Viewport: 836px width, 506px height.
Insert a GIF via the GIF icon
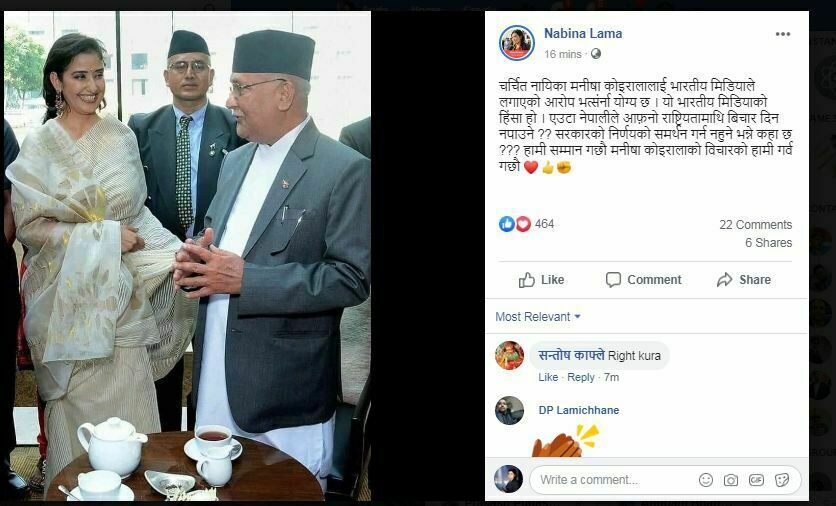[756, 480]
